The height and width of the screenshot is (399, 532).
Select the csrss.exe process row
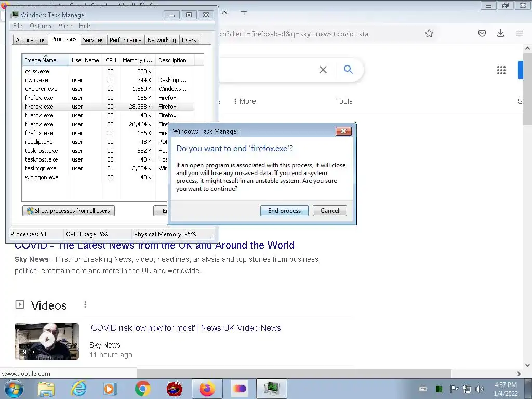pos(108,71)
